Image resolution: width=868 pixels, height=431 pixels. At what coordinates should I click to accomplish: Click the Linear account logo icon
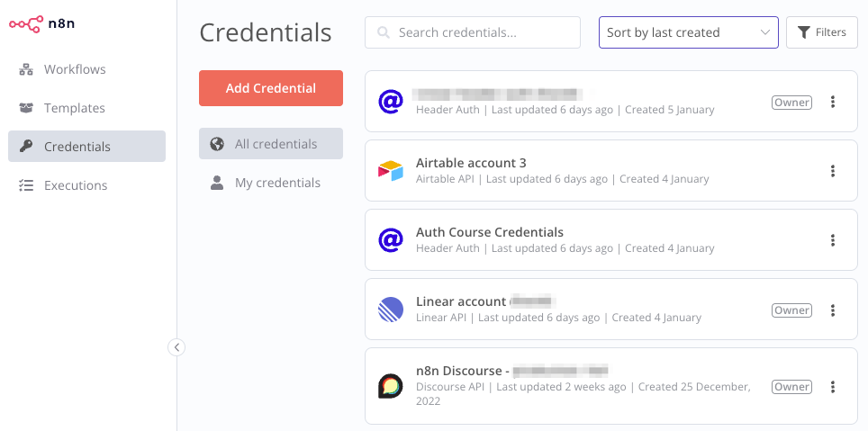click(x=390, y=310)
